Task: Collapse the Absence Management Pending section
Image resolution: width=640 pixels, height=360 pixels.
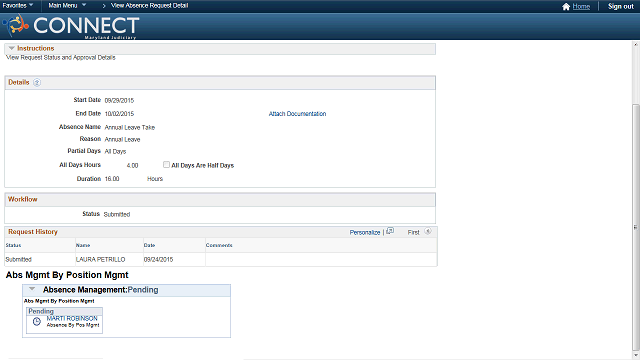Action: pos(32,289)
